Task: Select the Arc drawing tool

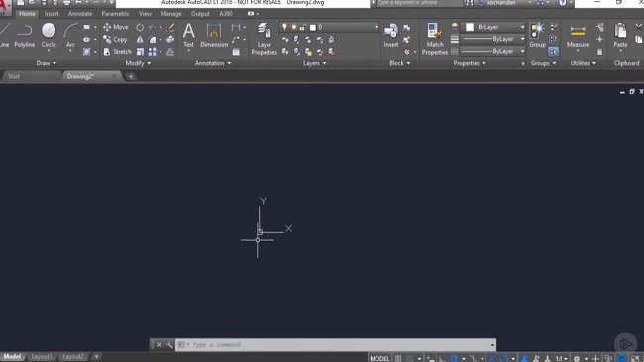Action: click(70, 36)
